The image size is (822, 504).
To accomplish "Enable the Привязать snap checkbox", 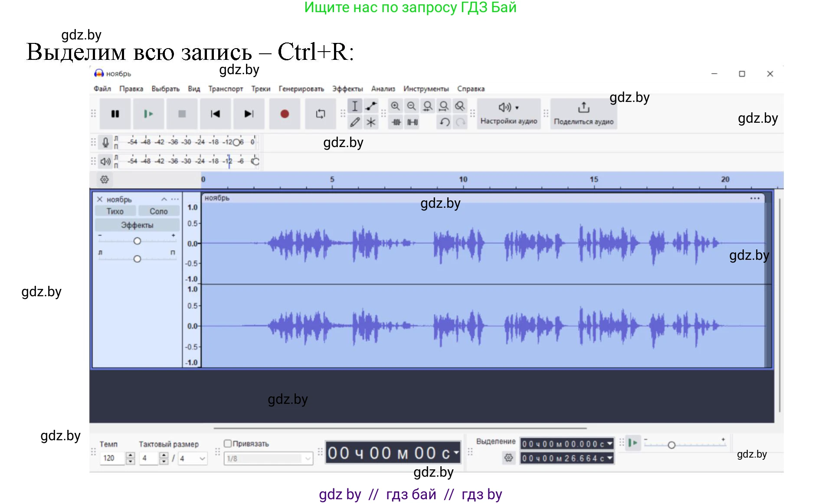I will pos(228,443).
